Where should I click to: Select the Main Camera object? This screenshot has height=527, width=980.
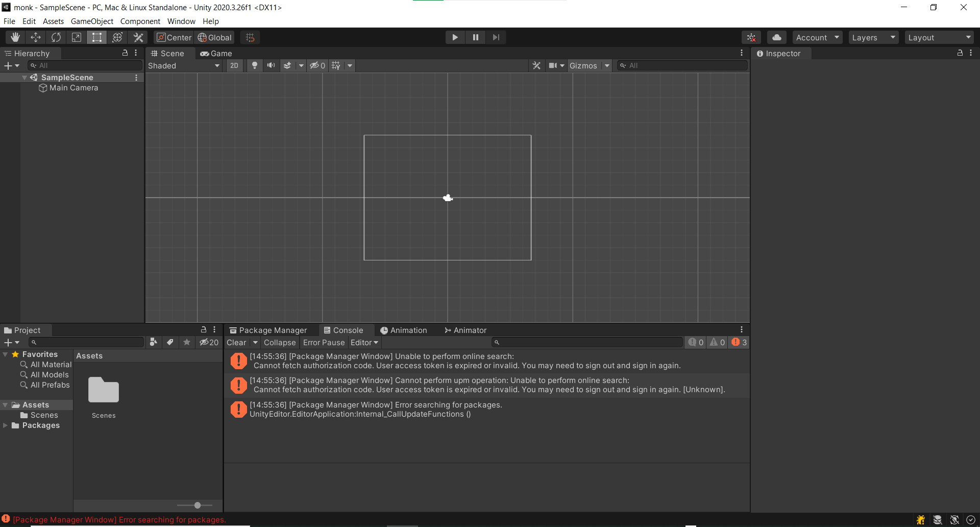coord(73,88)
